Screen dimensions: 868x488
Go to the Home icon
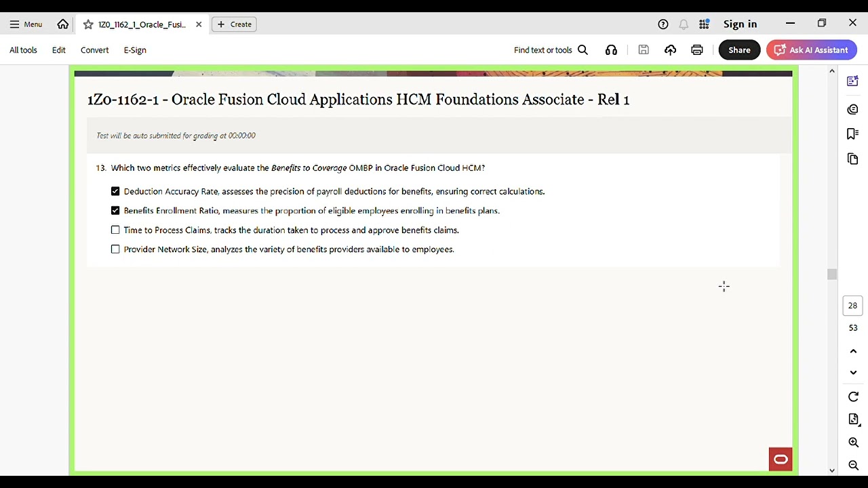click(63, 24)
